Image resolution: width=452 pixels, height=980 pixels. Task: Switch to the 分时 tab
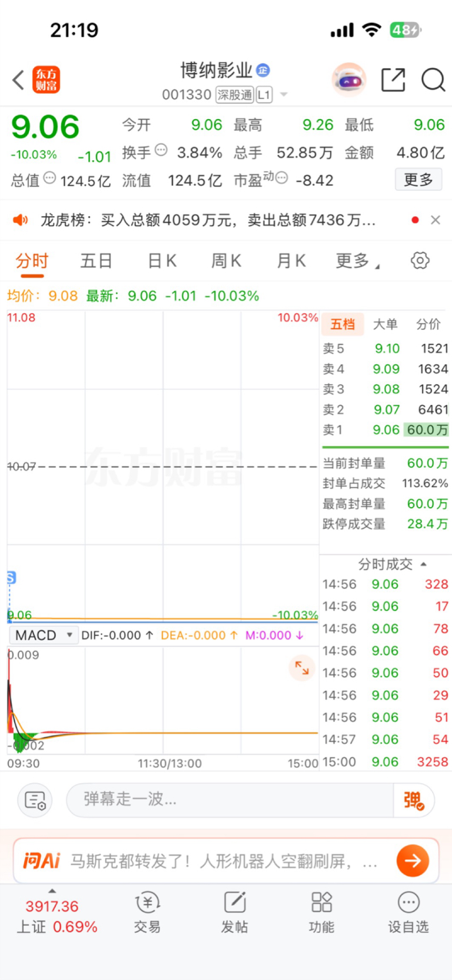[x=32, y=261]
